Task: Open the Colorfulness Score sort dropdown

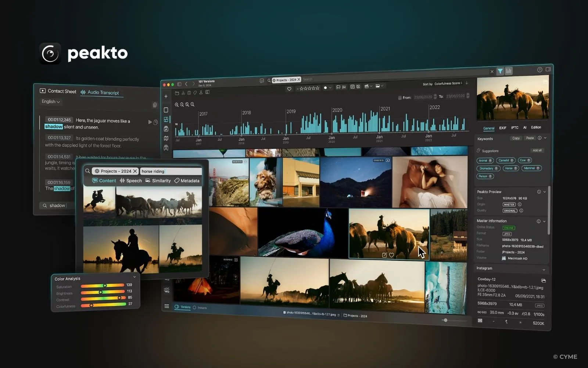Action: pyautogui.click(x=448, y=84)
